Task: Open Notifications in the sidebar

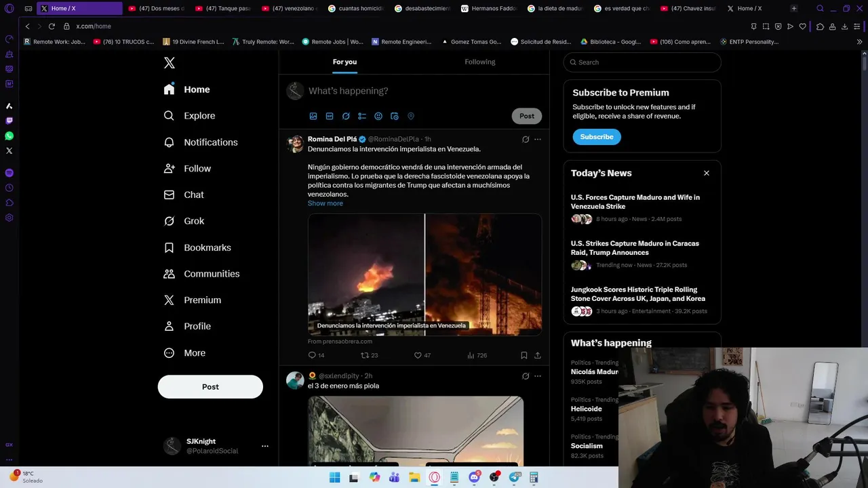Action: tap(201, 142)
